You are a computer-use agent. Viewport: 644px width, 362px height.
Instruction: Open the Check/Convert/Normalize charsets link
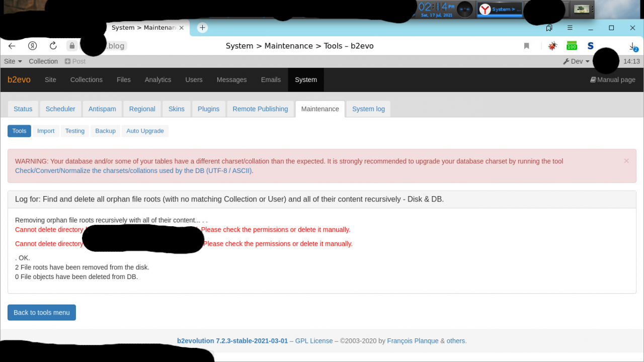click(x=133, y=170)
